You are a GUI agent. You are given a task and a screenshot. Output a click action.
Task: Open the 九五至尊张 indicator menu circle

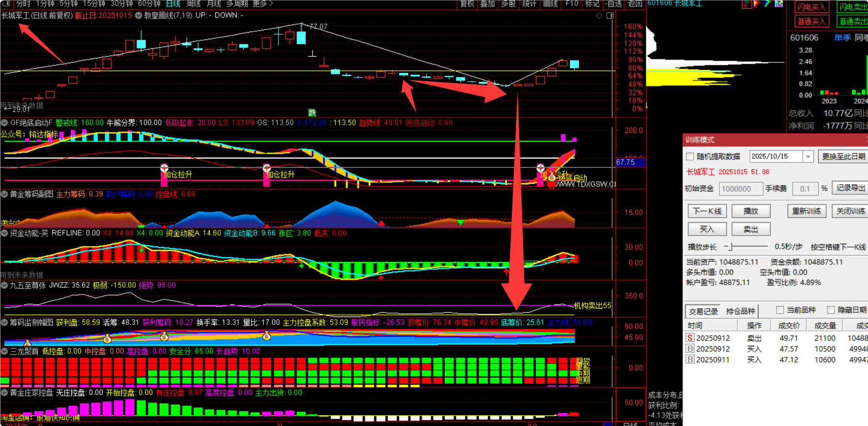pyautogui.click(x=4, y=285)
